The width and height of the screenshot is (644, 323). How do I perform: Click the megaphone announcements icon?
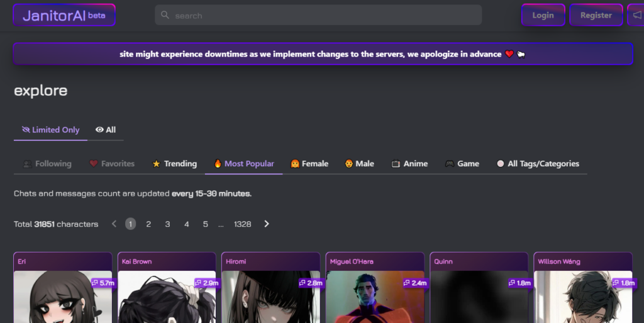pos(636,15)
